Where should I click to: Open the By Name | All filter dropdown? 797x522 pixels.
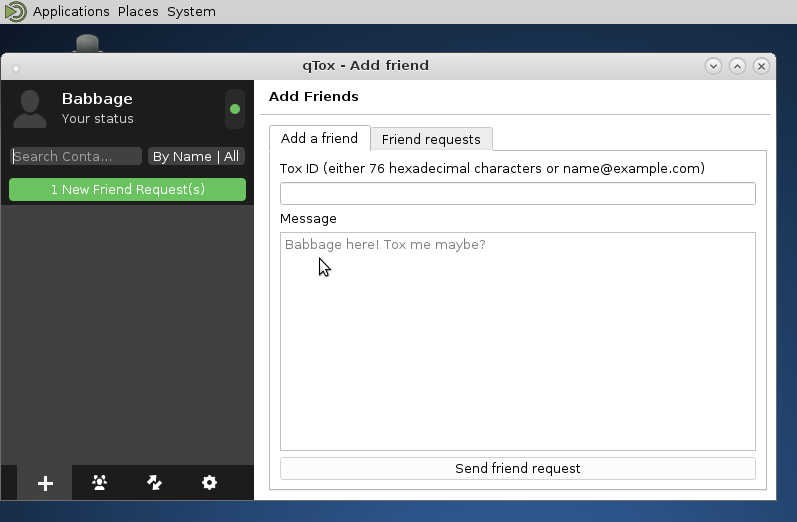point(196,157)
